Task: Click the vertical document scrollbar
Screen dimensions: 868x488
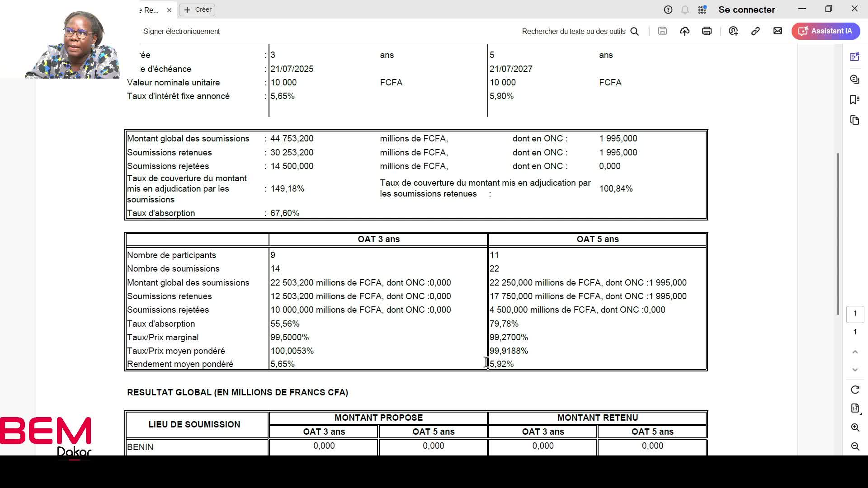Action: pos(838,234)
